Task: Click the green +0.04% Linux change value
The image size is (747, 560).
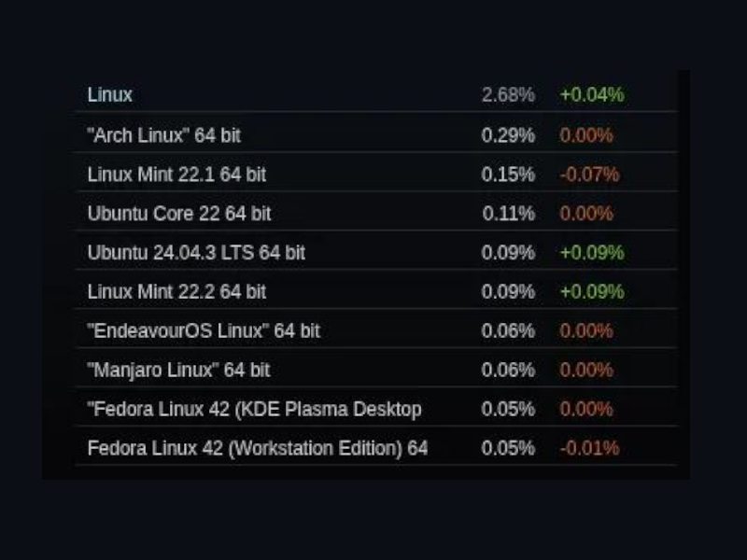Action: [x=591, y=95]
